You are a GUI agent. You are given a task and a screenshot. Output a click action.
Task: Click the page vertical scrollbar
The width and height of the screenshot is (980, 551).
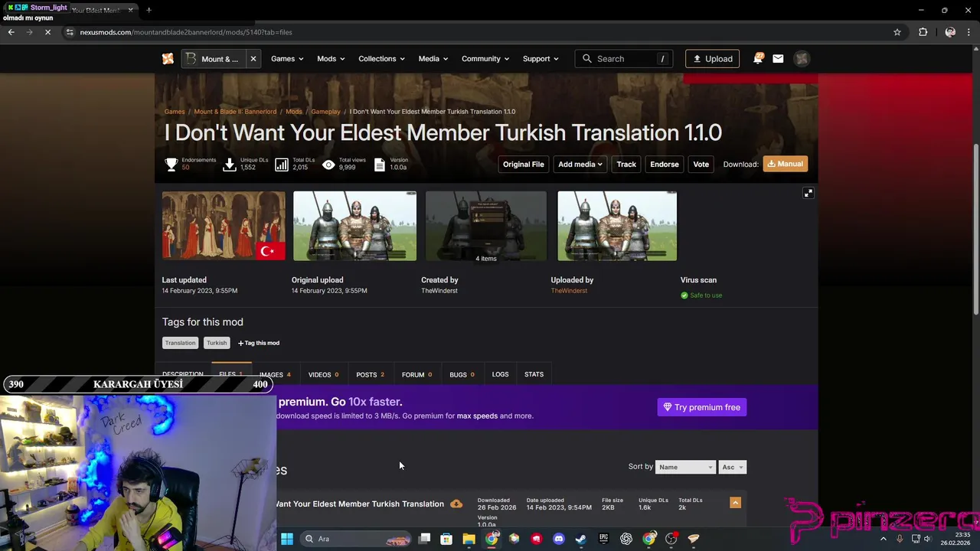[975, 229]
